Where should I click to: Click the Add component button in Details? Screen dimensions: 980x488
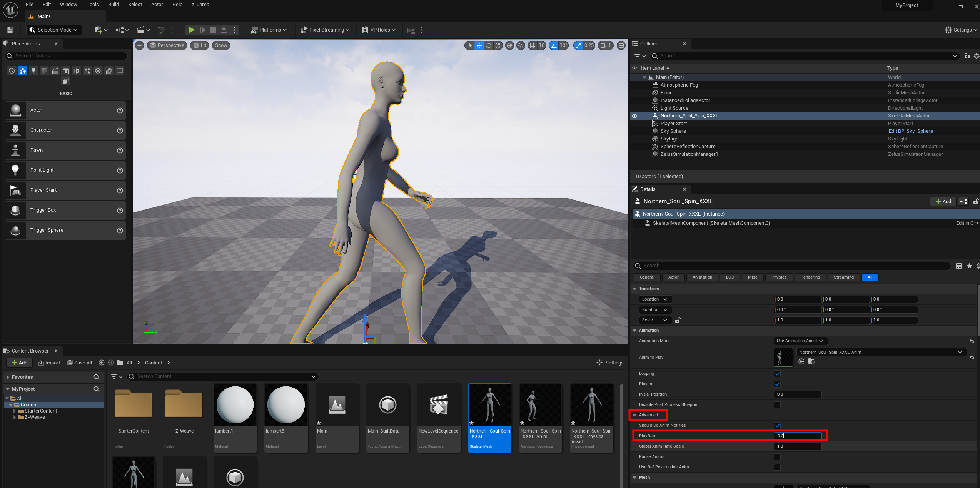tap(943, 202)
